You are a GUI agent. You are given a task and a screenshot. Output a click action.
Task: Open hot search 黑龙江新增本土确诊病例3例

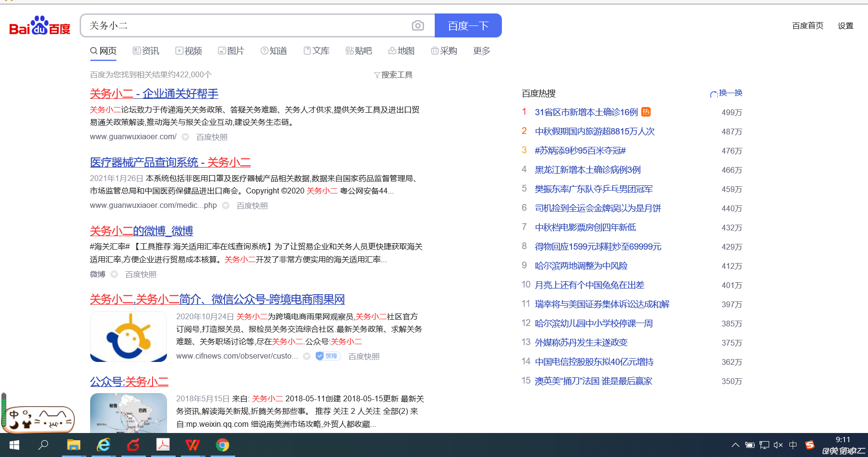coord(588,170)
